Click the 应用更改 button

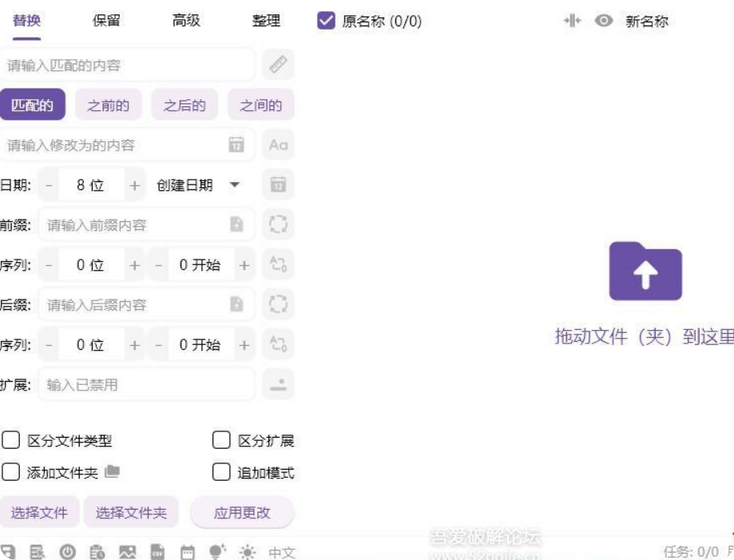(x=242, y=513)
